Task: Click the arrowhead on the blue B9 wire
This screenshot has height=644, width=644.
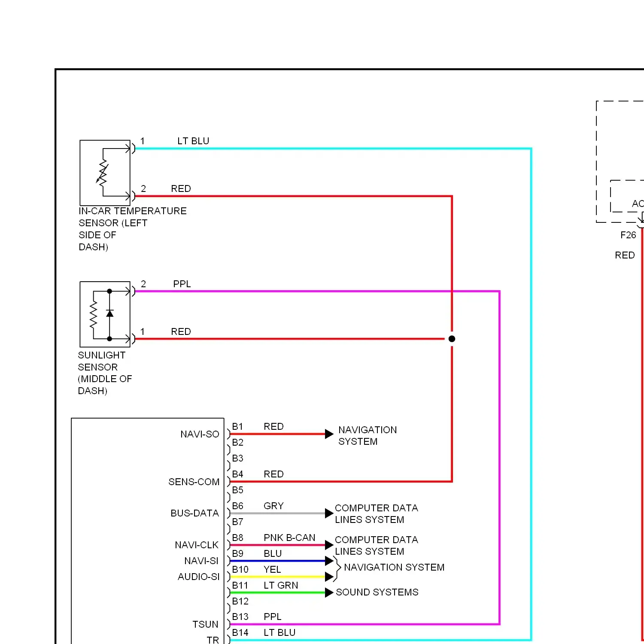Action: pyautogui.click(x=329, y=561)
